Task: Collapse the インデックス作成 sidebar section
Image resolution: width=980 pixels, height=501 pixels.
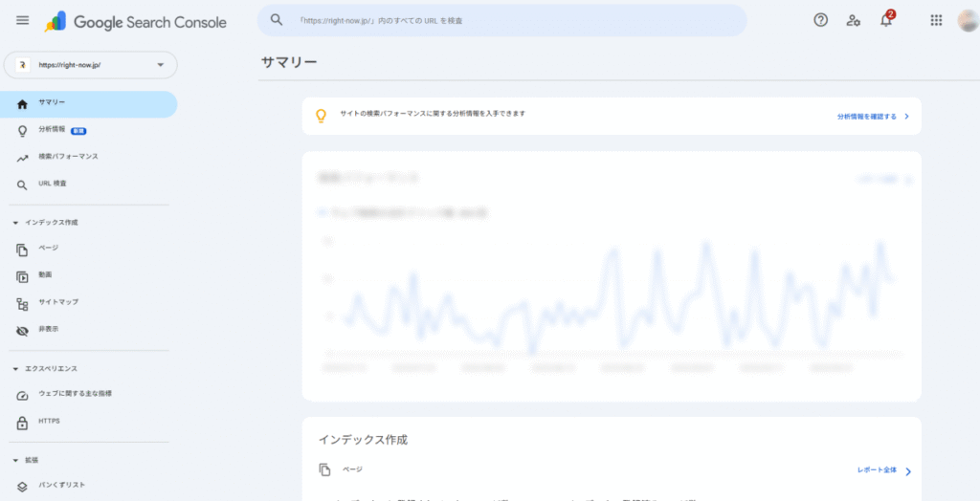Action: pos(15,222)
